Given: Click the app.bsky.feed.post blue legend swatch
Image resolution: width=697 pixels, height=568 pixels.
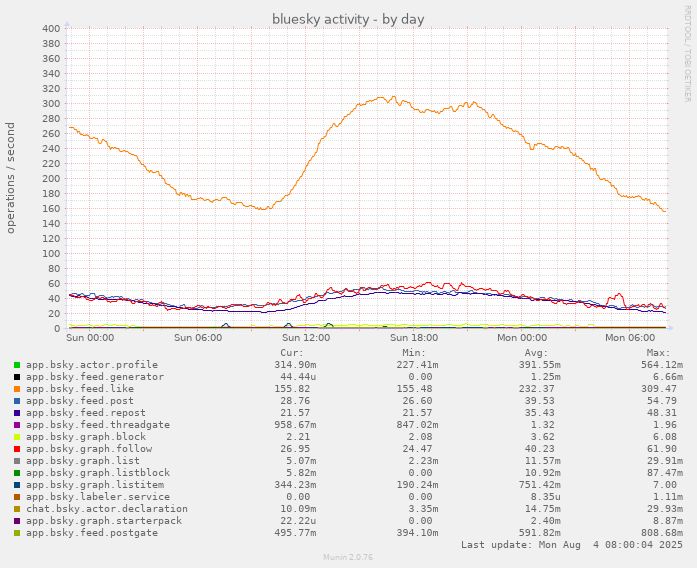Looking at the screenshot, I should click(x=17, y=401).
